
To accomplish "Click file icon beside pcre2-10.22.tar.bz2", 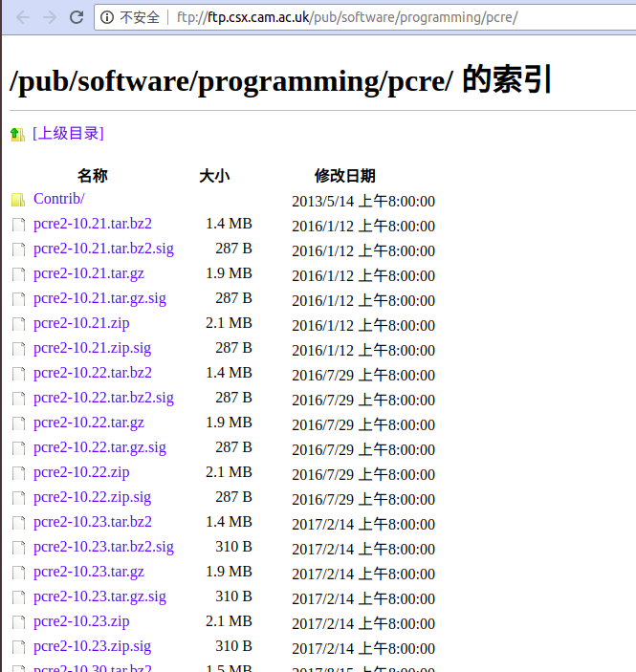I will pyautogui.click(x=18, y=374).
